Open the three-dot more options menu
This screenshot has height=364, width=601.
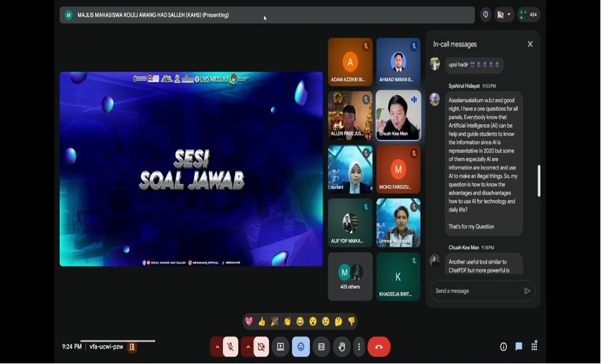pos(359,347)
